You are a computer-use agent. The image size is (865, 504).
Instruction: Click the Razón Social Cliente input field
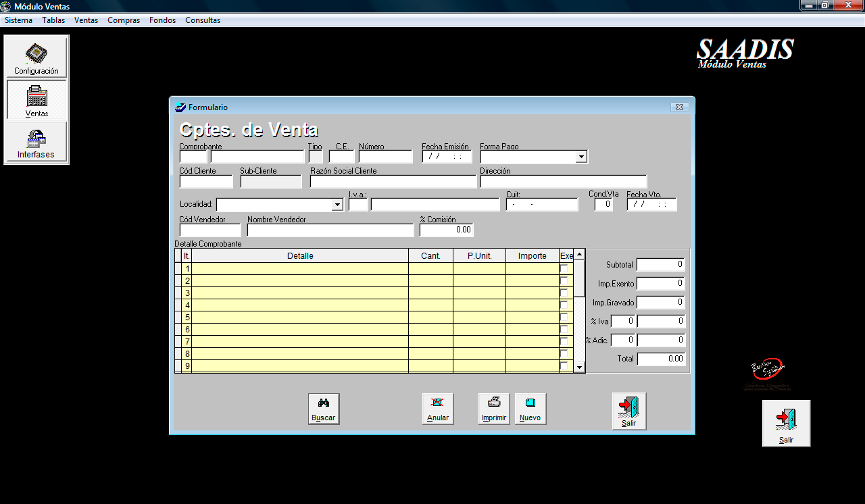393,182
